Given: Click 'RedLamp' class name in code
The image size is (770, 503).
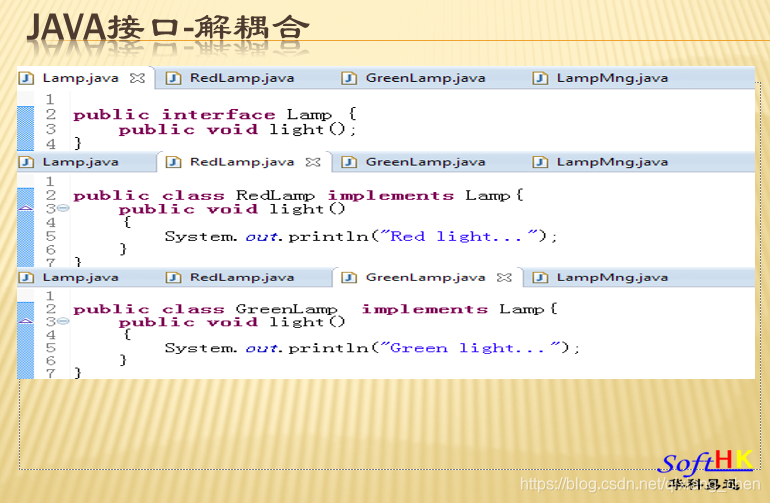Looking at the screenshot, I should 275,196.
